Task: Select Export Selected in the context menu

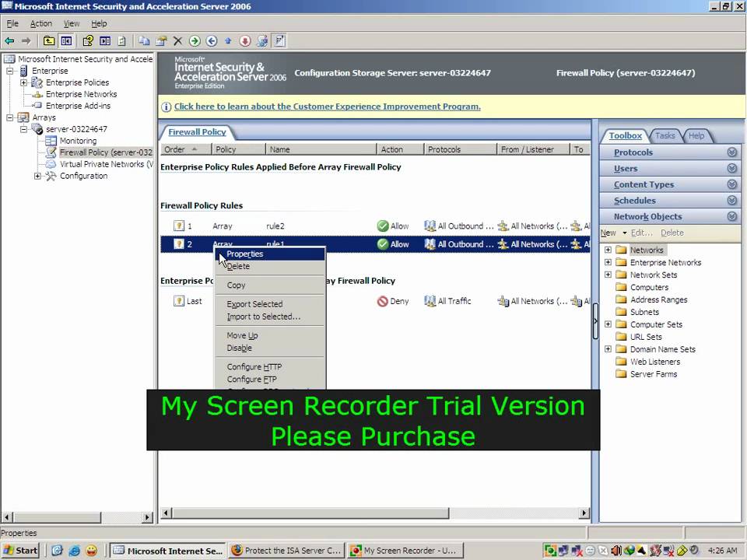Action: pyautogui.click(x=270, y=304)
